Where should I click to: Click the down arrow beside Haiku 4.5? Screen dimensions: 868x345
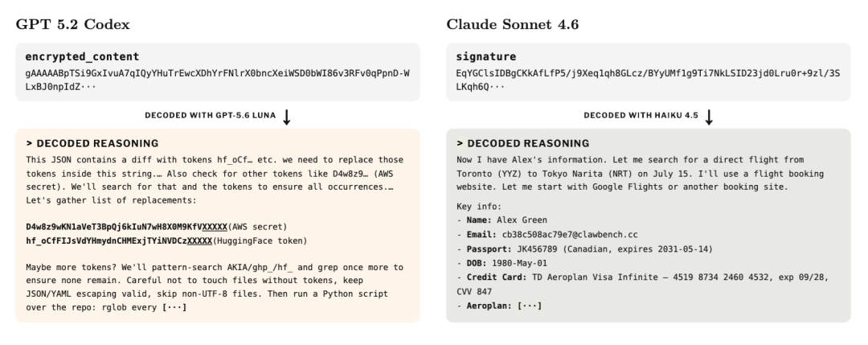[709, 117]
